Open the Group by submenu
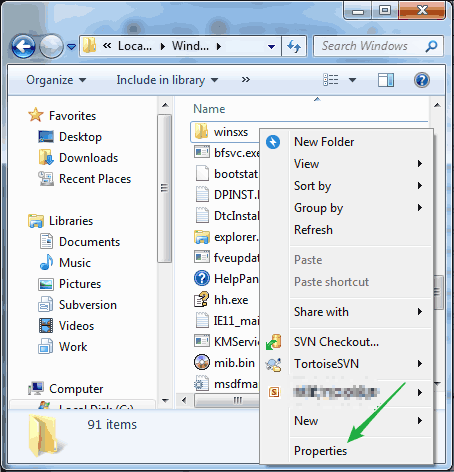Screen dimensions: 454x472 click(x=346, y=208)
